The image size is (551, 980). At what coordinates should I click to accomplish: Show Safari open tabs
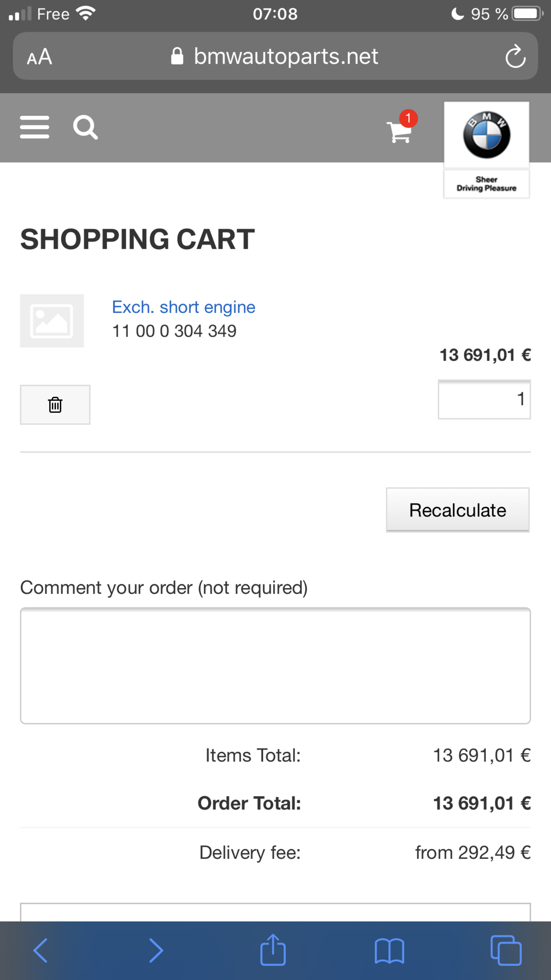click(x=506, y=950)
